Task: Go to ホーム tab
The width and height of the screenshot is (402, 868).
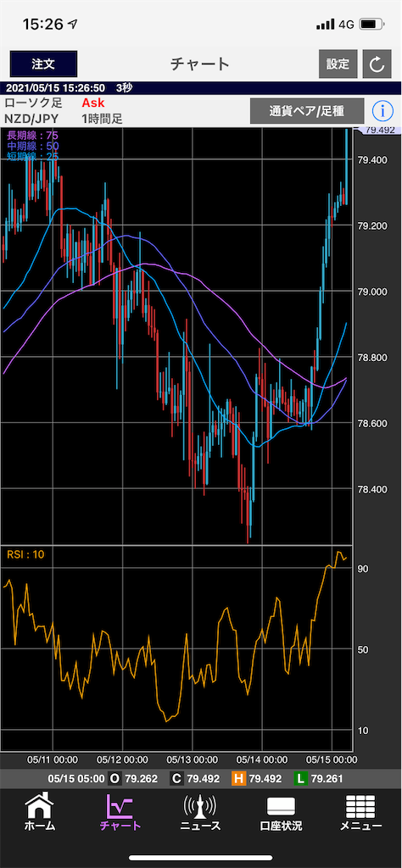Action: pyautogui.click(x=40, y=813)
